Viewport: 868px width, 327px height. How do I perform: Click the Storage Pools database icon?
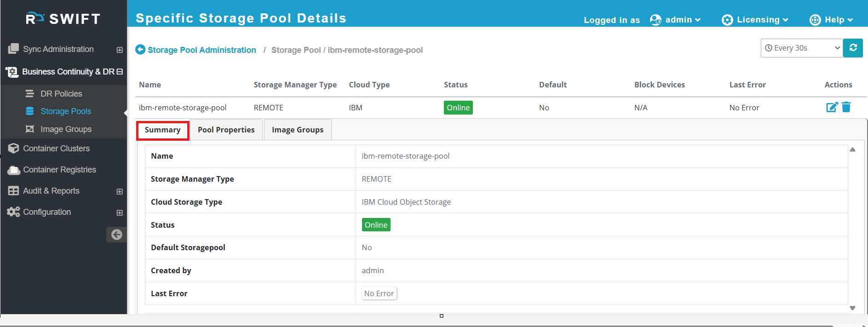tap(30, 111)
